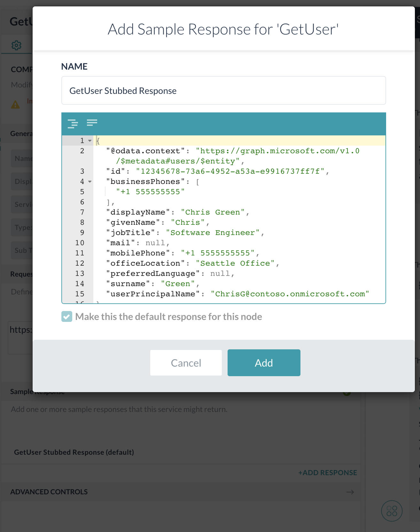This screenshot has width=420, height=532.
Task: Click the "jobTitle" Software Engineer line
Action: tap(185, 233)
